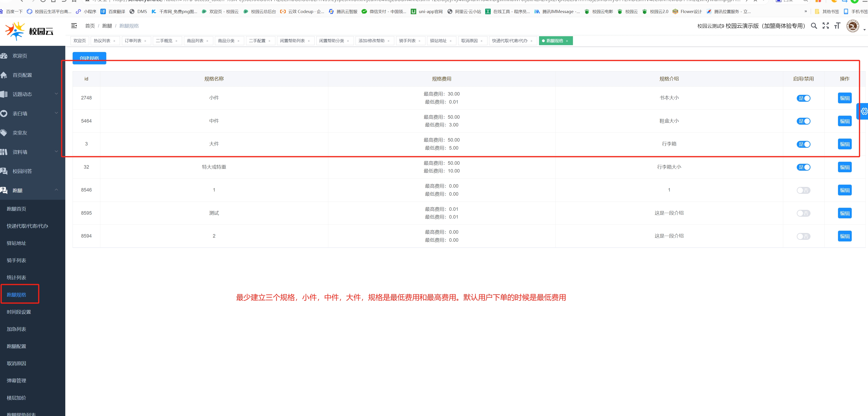Click the 创建规格 button
Image resolution: width=868 pixels, height=416 pixels.
(89, 58)
